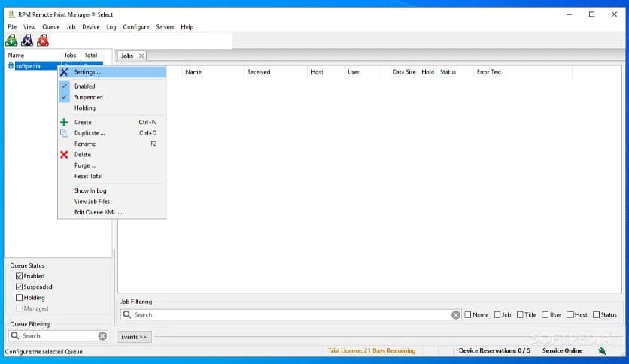Open the Configure menu
This screenshot has height=364, width=629.
coord(136,27)
